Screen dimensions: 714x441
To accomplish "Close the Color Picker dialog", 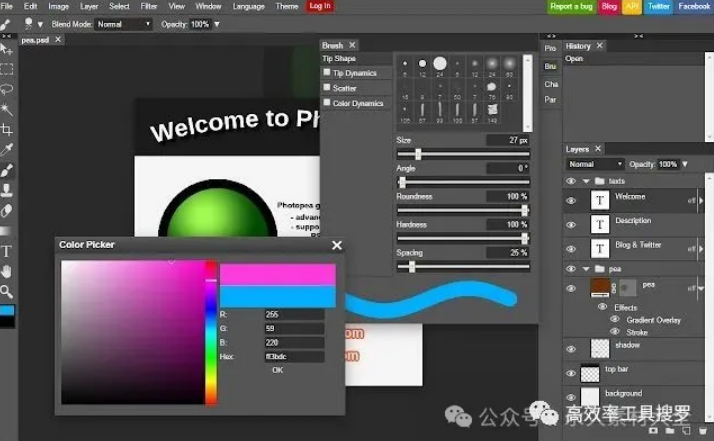I will (x=337, y=246).
